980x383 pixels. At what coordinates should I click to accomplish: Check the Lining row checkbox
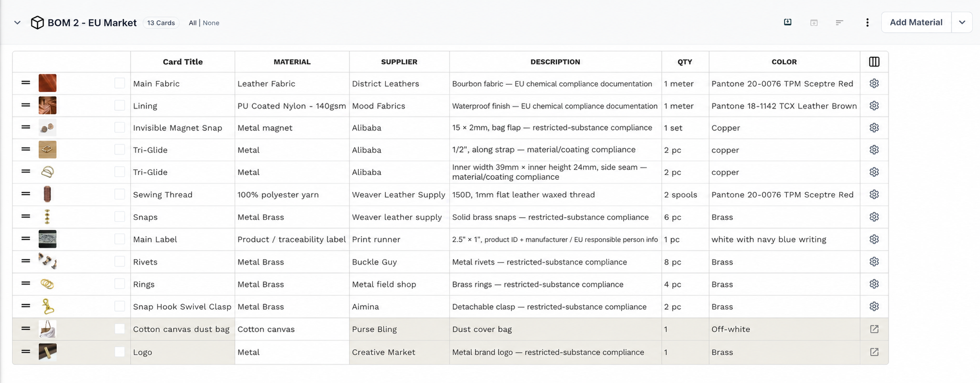(x=120, y=105)
